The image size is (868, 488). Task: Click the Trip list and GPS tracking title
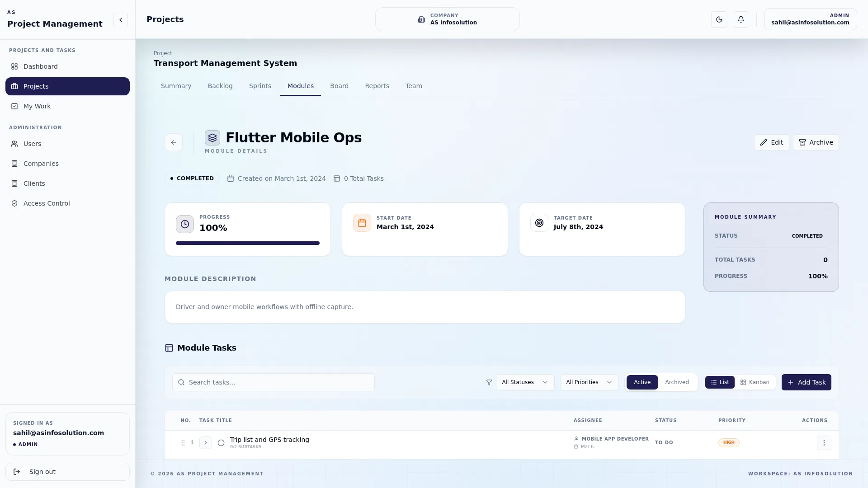[269, 440]
